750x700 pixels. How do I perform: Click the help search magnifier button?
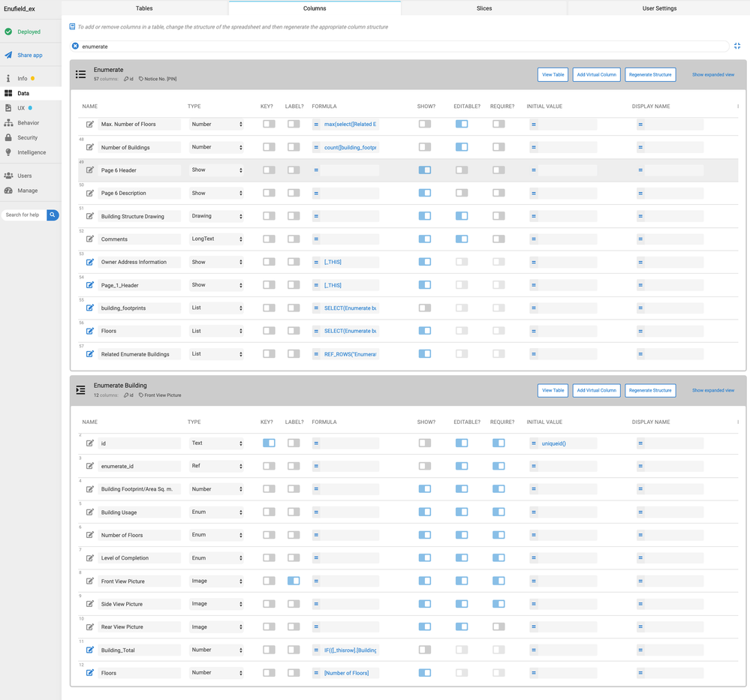click(53, 215)
